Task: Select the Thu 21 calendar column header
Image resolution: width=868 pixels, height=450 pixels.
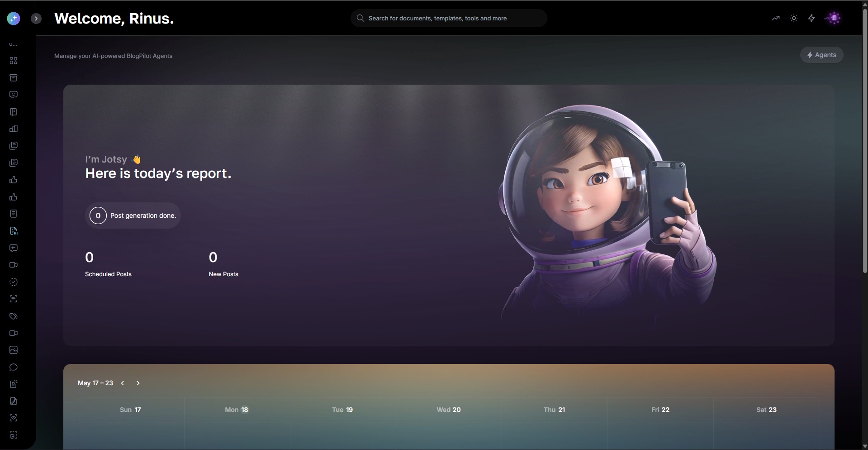Action: (554, 410)
